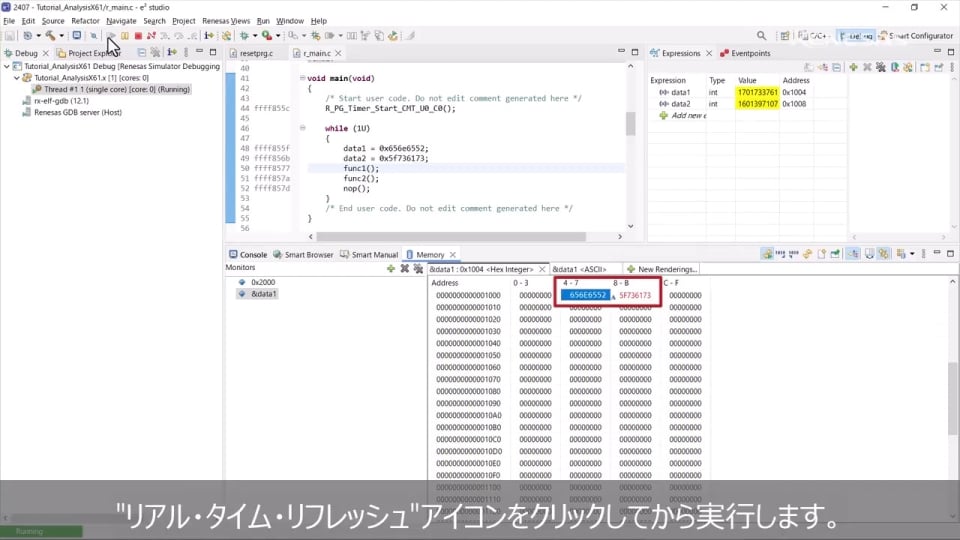Click the New Renderings tab button
960x540 pixels.
click(x=662, y=269)
